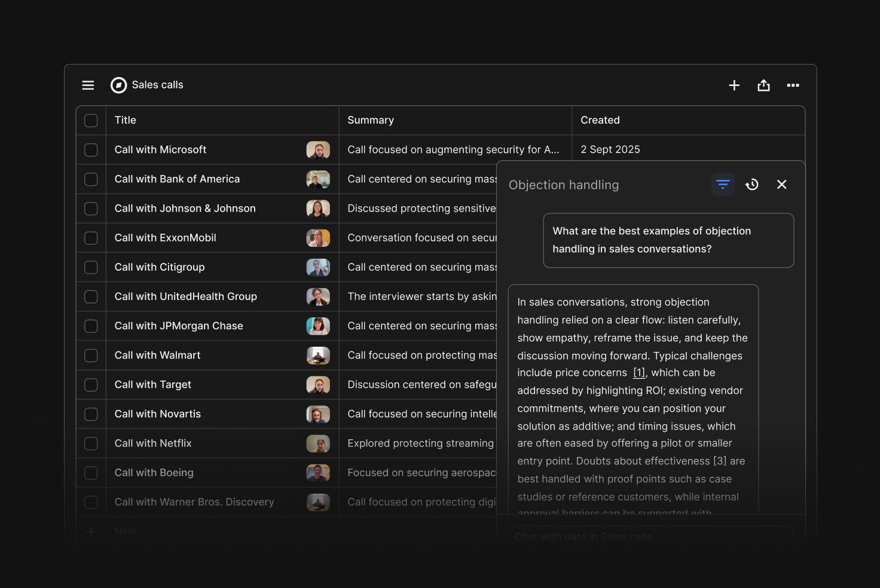Viewport: 880px width, 588px height.
Task: Follow citation link [3] in the answer
Action: point(720,461)
